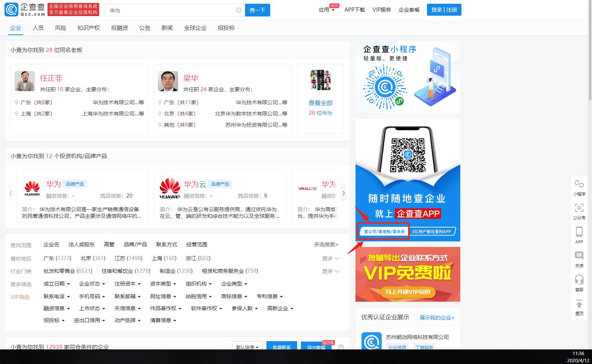This screenshot has height=364, width=592.
Task: Switch to the 招投标 tab
Action: [226, 28]
